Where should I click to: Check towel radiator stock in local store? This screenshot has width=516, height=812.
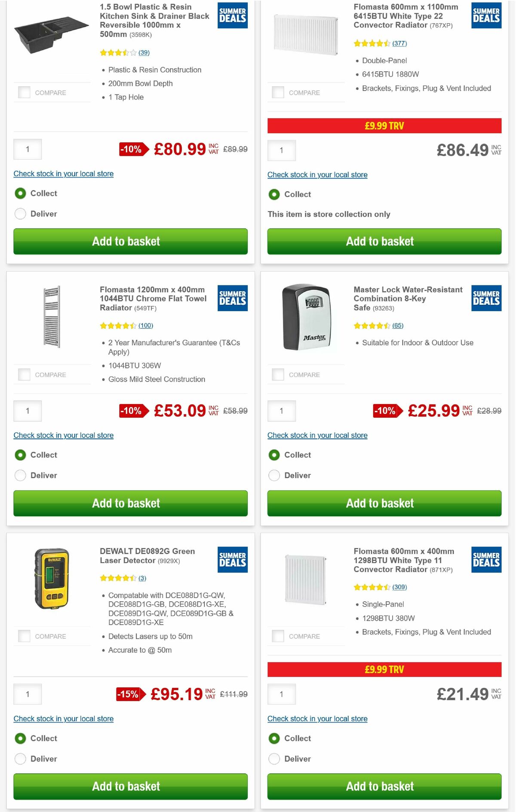64,435
